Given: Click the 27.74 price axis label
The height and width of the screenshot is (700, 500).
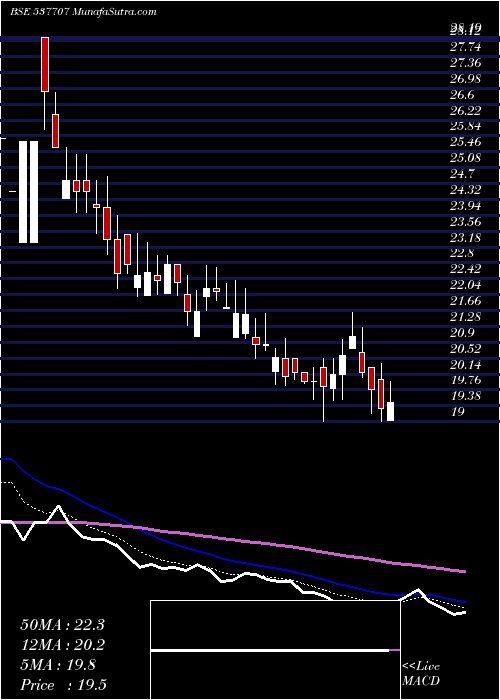Looking at the screenshot, I should (466, 47).
